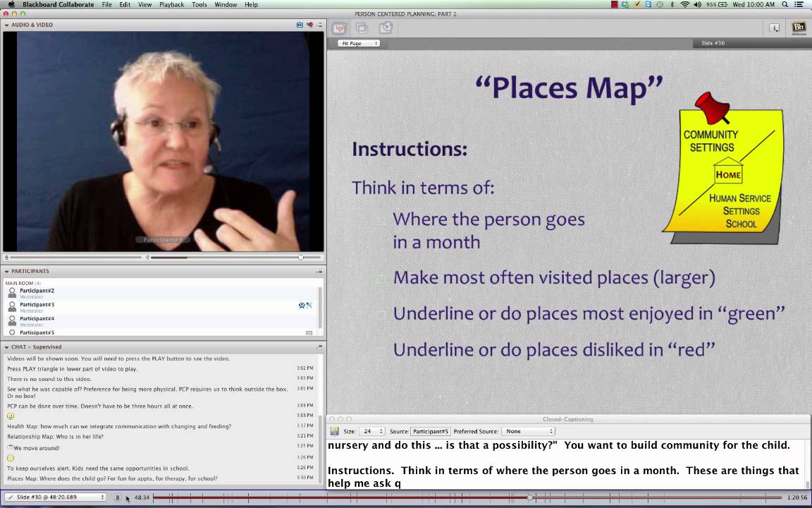812x508 pixels.
Task: Open the Help menu
Action: 251,4
